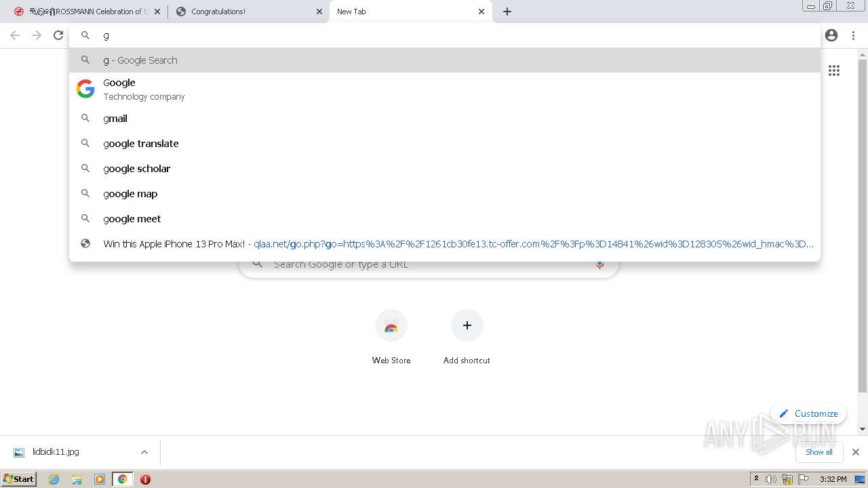This screenshot has width=868, height=488.
Task: Click the network tray icon
Action: [787, 479]
